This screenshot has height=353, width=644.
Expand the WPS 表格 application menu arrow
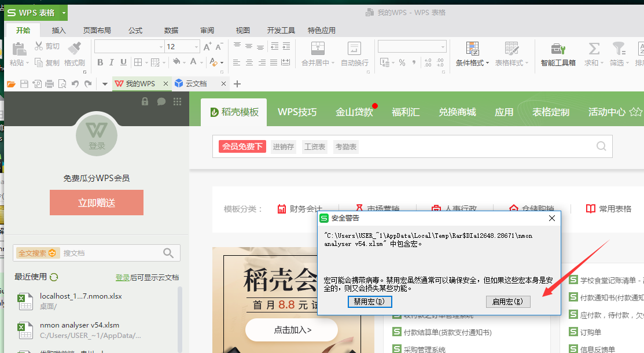tap(64, 13)
